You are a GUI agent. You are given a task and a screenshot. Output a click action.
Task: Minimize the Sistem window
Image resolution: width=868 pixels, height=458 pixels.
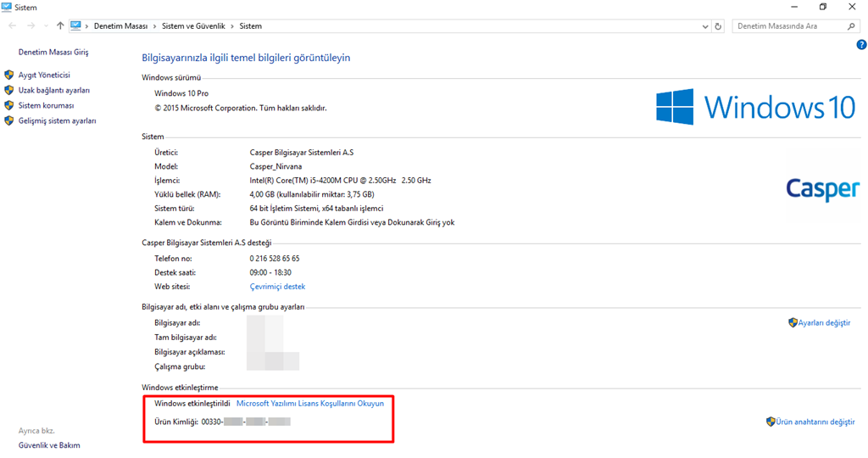[x=794, y=7]
